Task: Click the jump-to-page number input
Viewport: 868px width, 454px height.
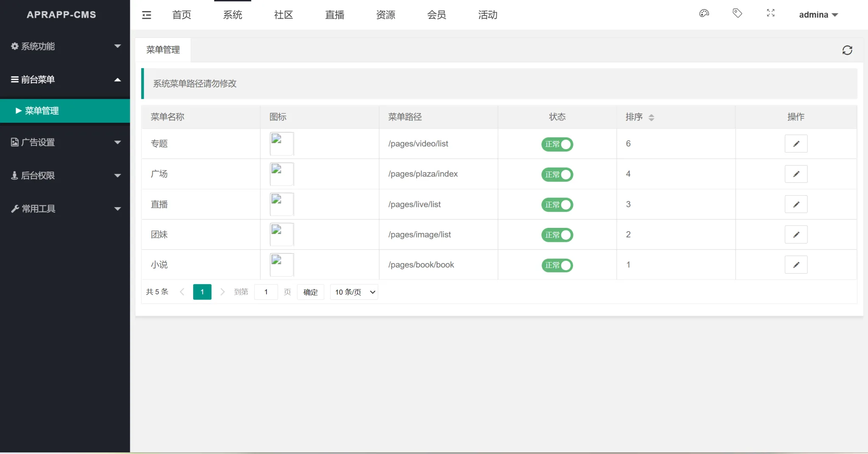Action: click(266, 292)
